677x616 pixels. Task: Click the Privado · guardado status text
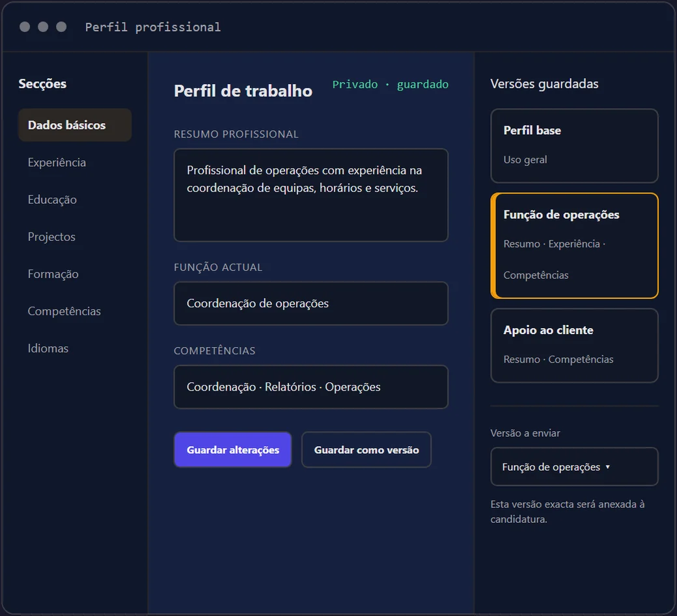391,84
